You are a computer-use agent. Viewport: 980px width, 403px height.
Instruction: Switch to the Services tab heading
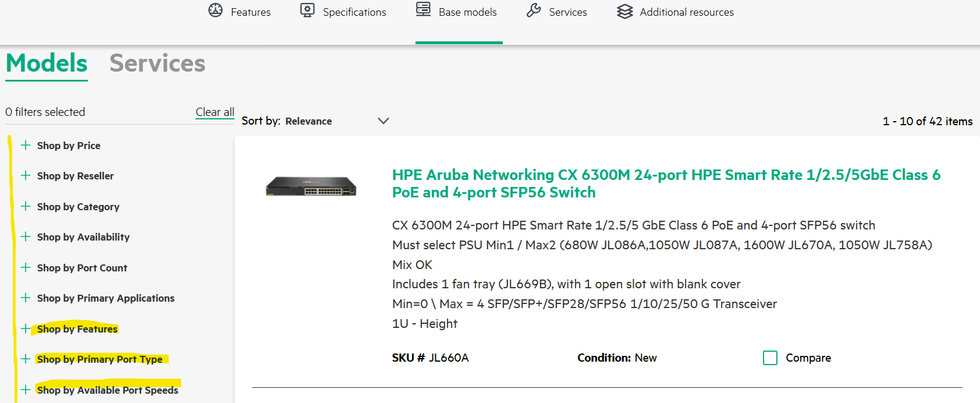click(157, 63)
